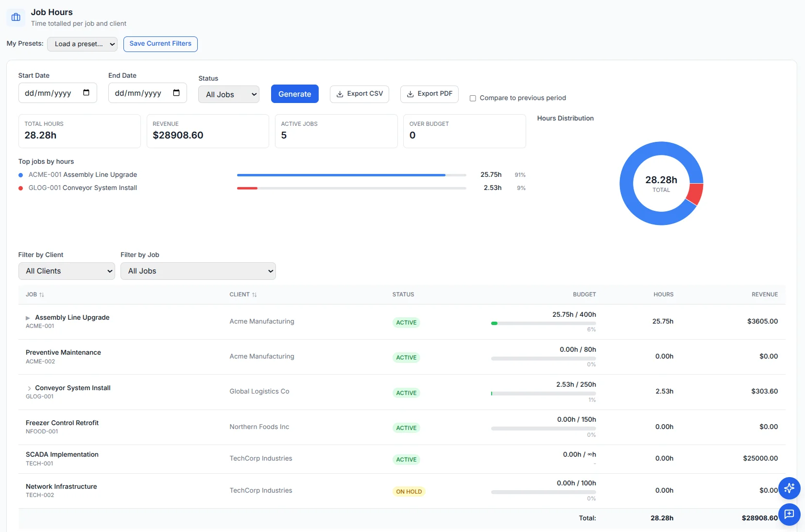Open the Filter by Job dropdown
The height and width of the screenshot is (532, 805).
(198, 271)
